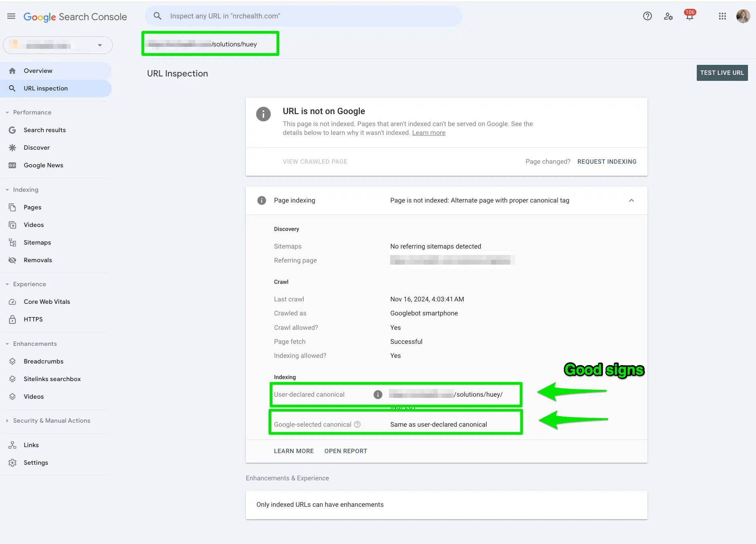The height and width of the screenshot is (544, 756).
Task: Open the hamburger main menu
Action: click(11, 16)
